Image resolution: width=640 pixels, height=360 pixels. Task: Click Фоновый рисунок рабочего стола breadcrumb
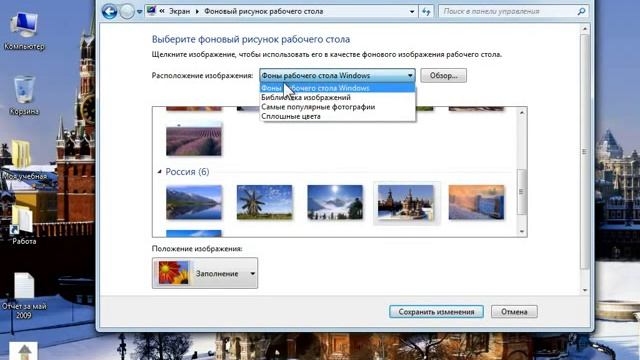(264, 11)
